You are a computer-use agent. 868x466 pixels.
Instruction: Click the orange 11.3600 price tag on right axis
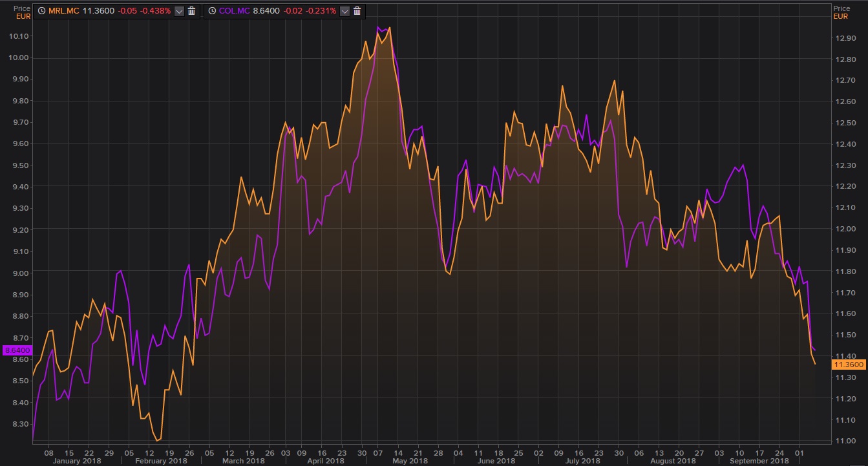(x=849, y=365)
